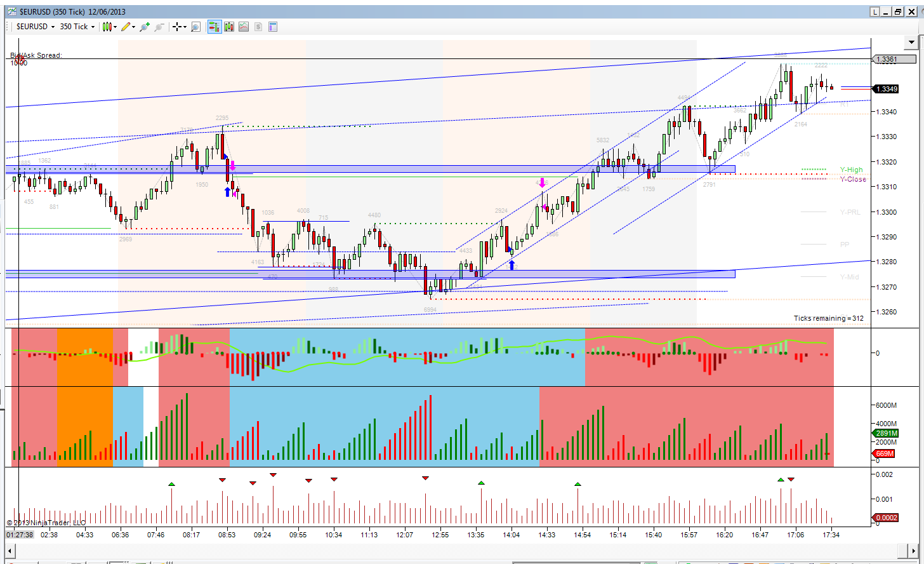This screenshot has width=924, height=564.
Task: Click the greyed Strategies dollar icon
Action: 258,27
